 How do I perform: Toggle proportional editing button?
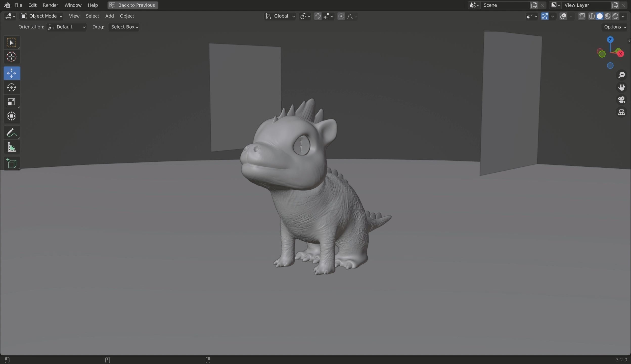click(341, 16)
